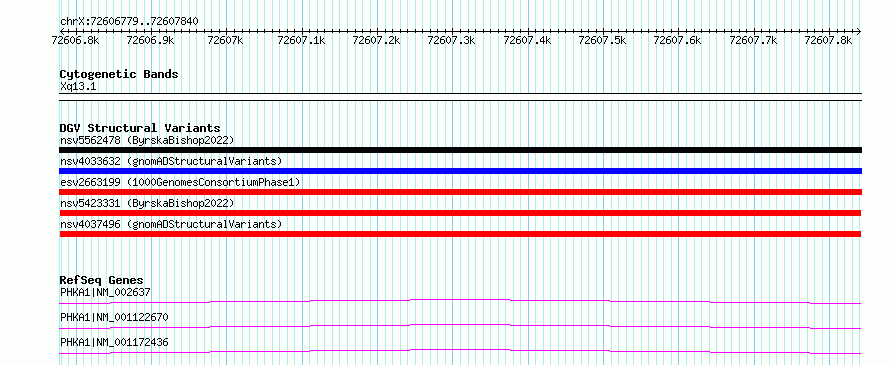Screen dimensions: 890x365
Task: Click the magenta PHKA1|NM_001122670 intron line
Action: coord(460,326)
